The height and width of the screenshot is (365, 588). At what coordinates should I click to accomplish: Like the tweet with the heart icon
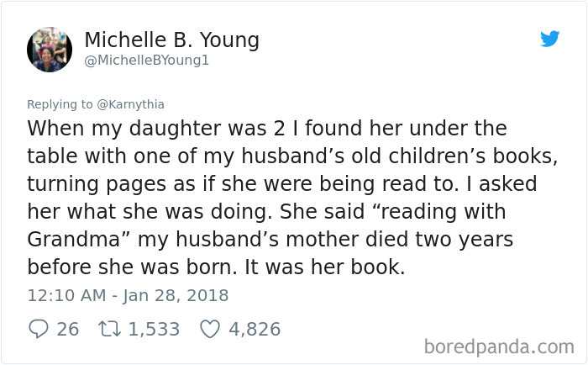[210, 329]
